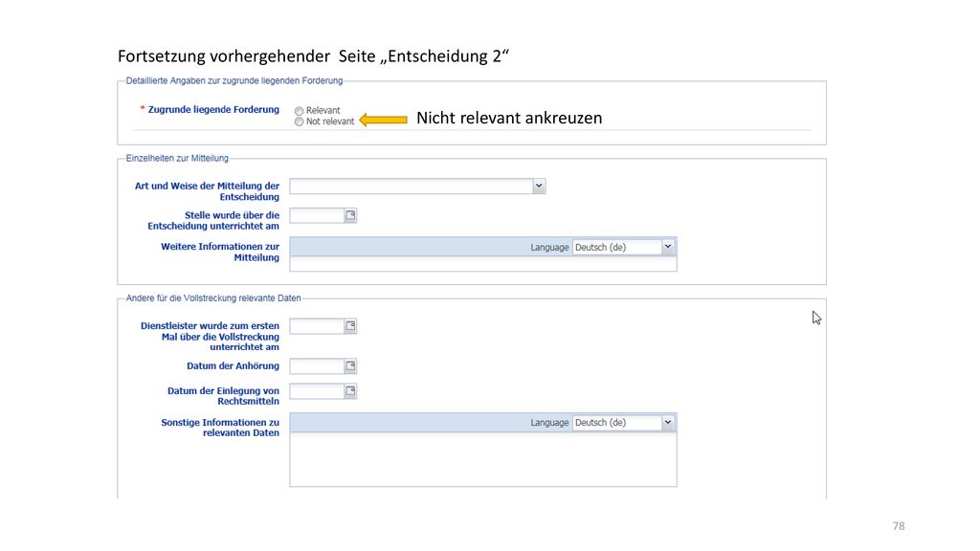
Task: Click the 'Dienstleister wurde zum ersten Mal' date input
Action: tap(318, 326)
